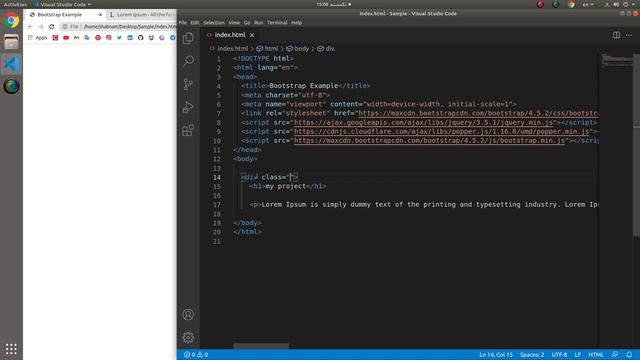Viewport: 640px width, 360px height.
Task: Open the Selection menu
Action: [x=214, y=23]
